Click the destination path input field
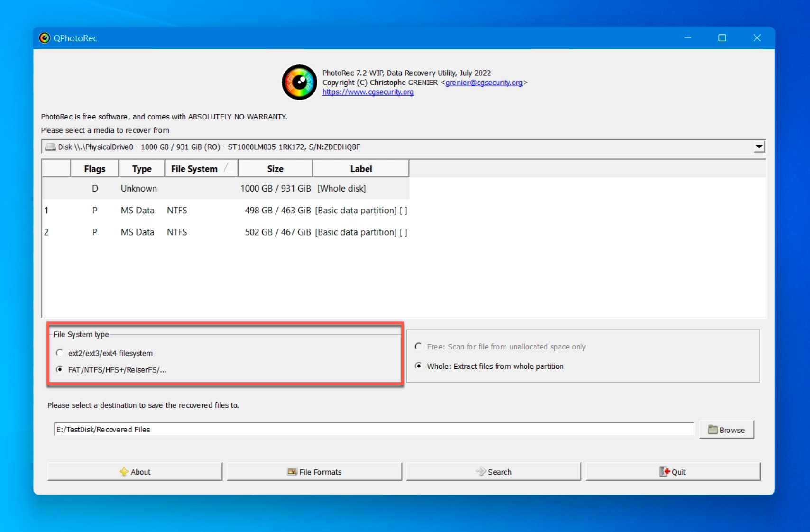 click(x=374, y=430)
